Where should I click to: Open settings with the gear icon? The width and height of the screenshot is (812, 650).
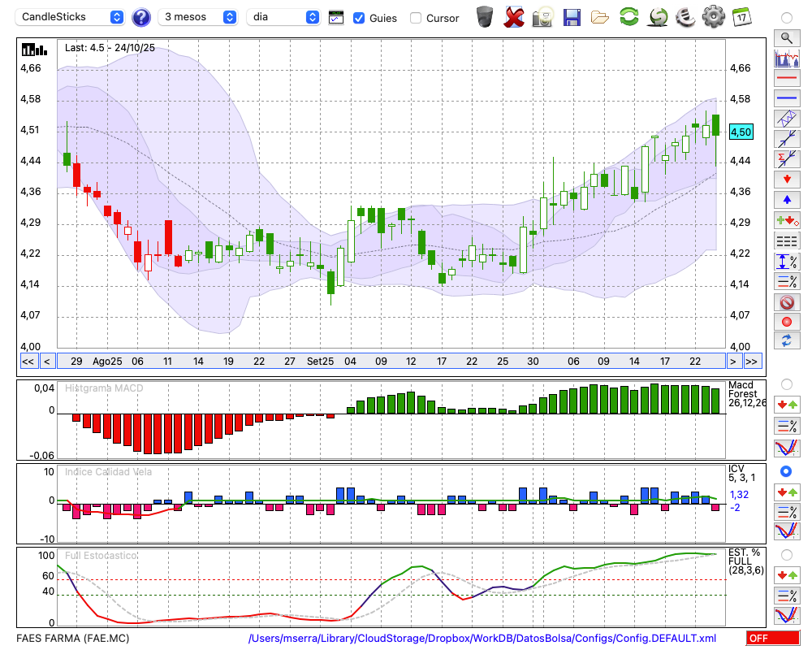click(713, 16)
